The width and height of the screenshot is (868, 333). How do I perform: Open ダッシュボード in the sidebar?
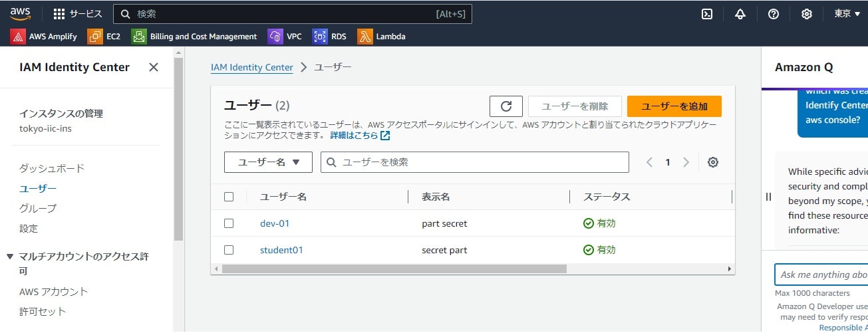(52, 169)
